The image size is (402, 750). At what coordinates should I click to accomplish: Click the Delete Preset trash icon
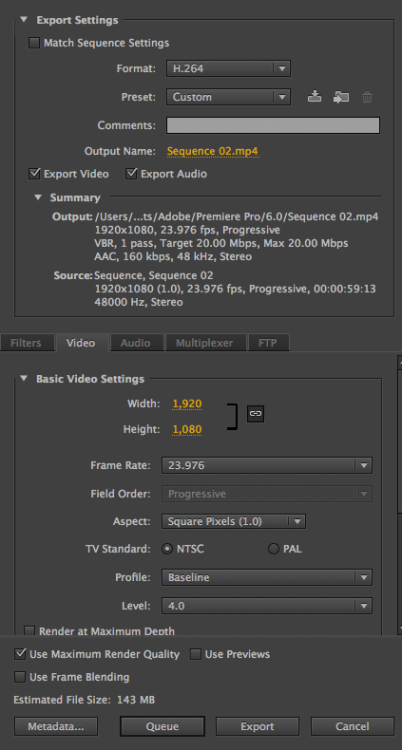click(x=367, y=97)
